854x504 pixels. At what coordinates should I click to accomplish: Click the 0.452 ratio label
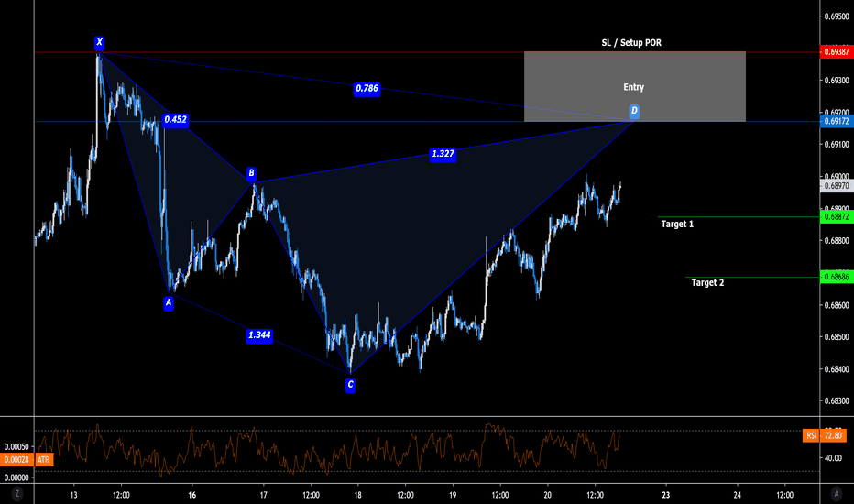click(175, 119)
